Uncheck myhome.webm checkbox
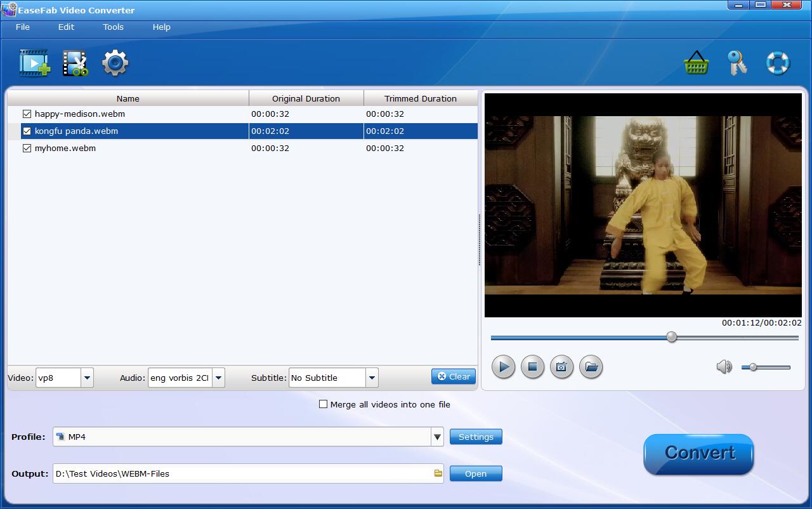 point(27,149)
